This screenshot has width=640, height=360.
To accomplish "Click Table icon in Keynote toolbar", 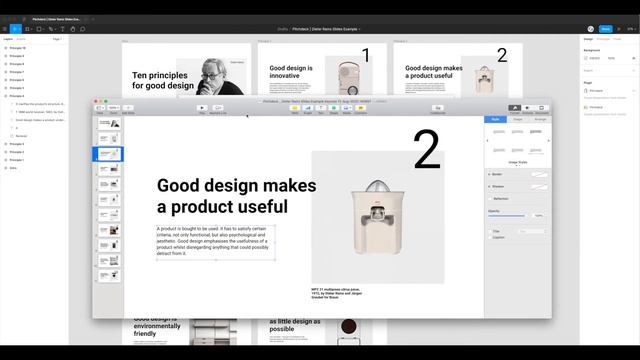I will click(x=295, y=108).
